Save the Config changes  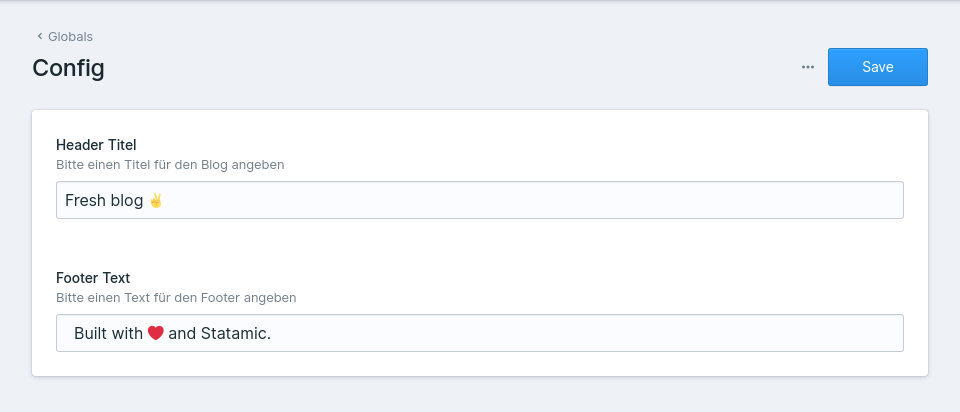tap(877, 67)
